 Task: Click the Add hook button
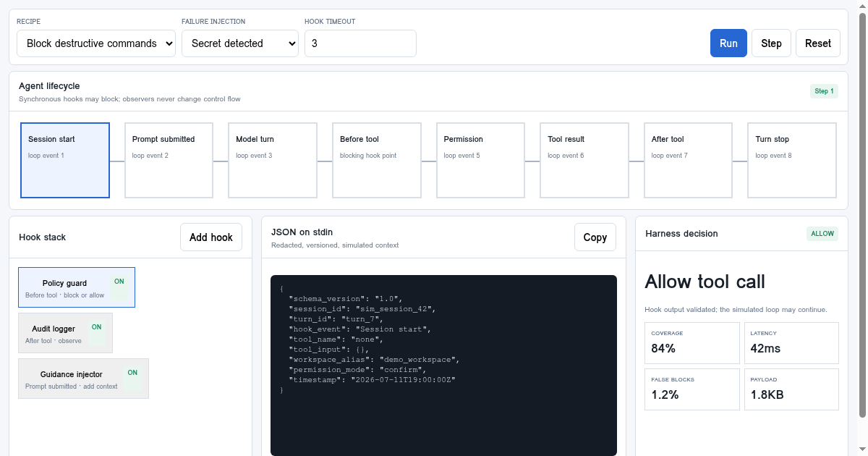211,237
